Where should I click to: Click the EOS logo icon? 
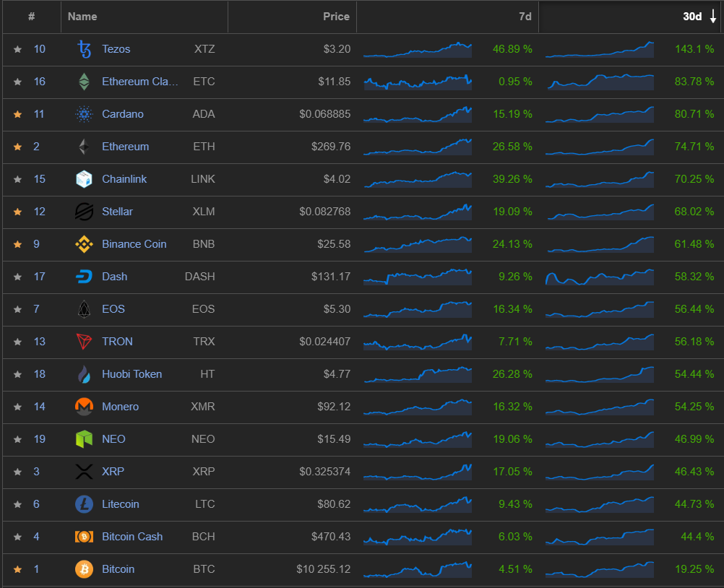(x=84, y=309)
